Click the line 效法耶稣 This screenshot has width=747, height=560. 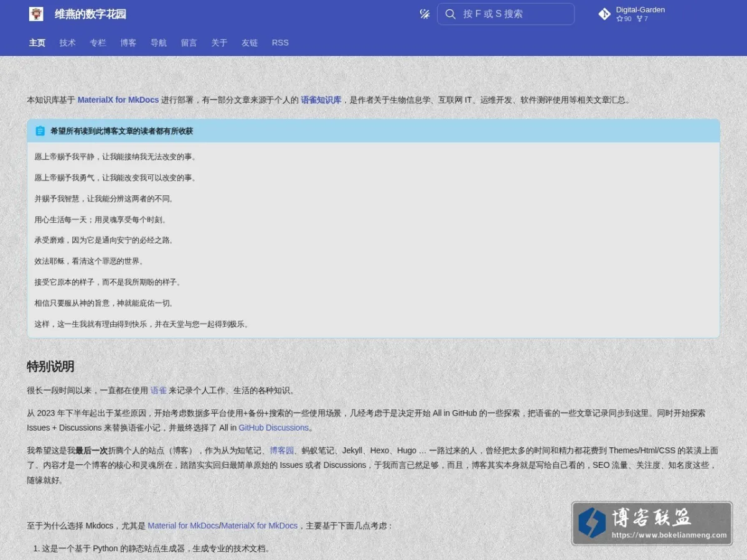(90, 261)
